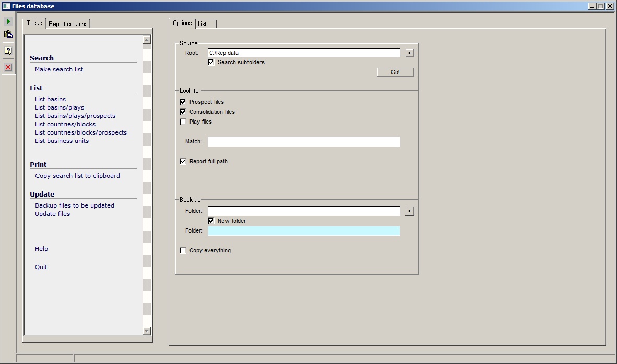Toggle Search subfolders checkbox

211,62
